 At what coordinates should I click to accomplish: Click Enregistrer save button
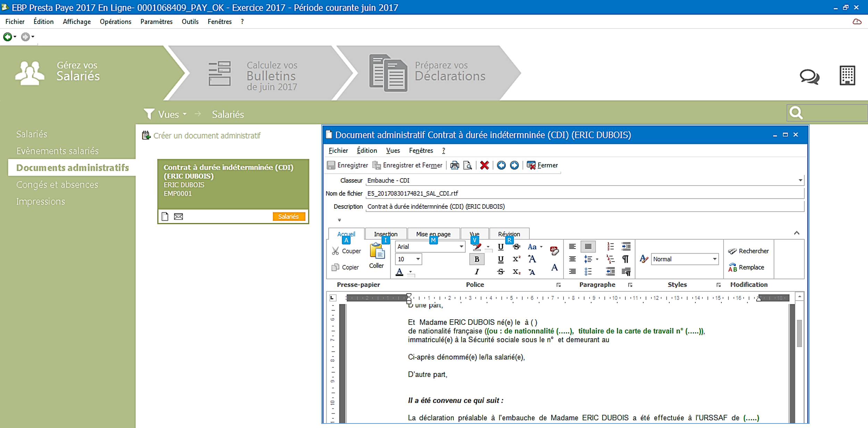(347, 165)
